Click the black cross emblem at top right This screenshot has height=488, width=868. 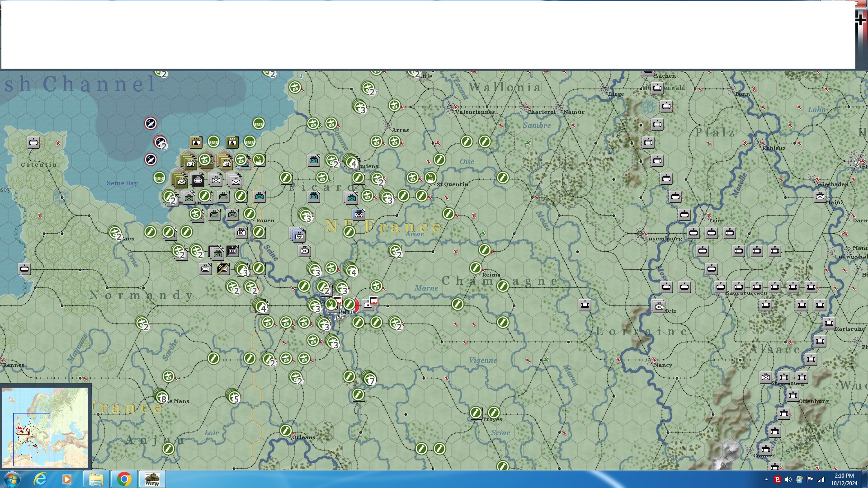point(860,19)
